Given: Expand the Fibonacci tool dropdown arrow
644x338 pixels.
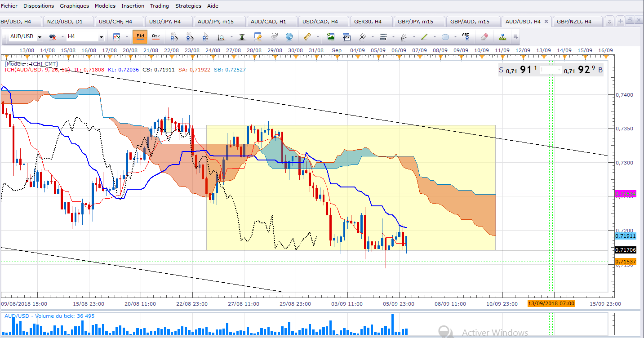Looking at the screenshot, I should pyautogui.click(x=393, y=36).
